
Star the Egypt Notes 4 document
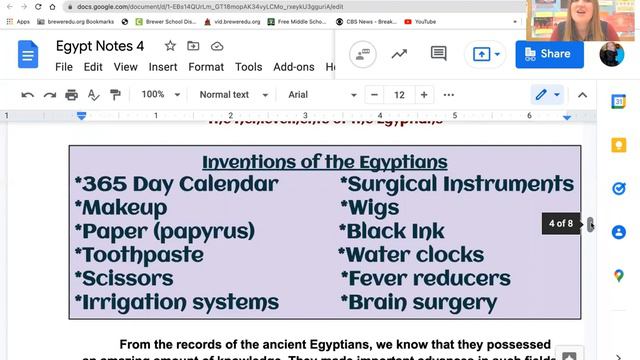point(170,46)
